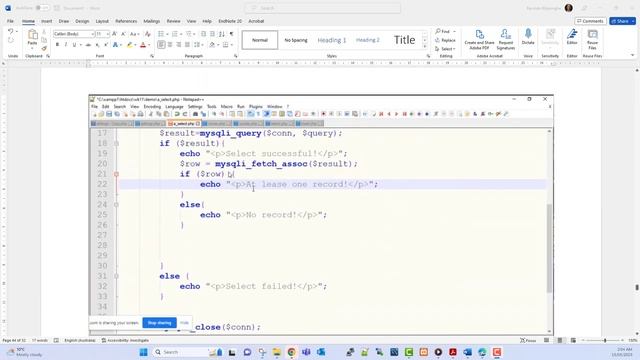Open File Explorer from the taskbar
This screenshot has height=360, width=640.
click(x=277, y=352)
